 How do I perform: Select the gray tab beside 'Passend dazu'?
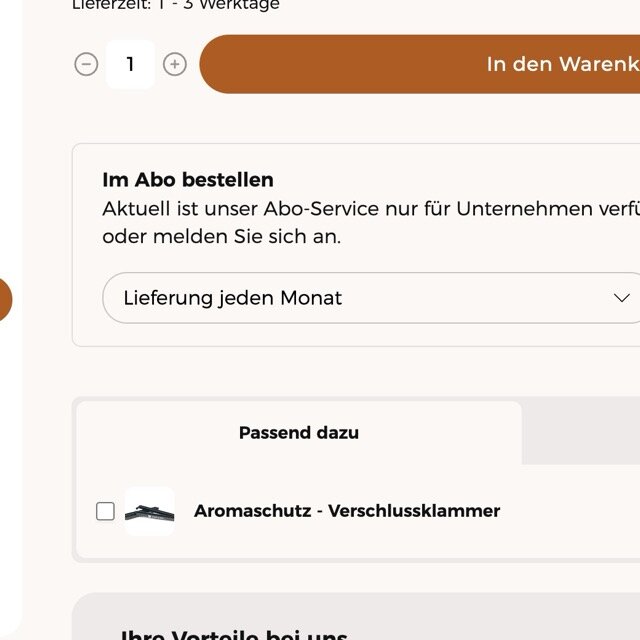click(580, 433)
